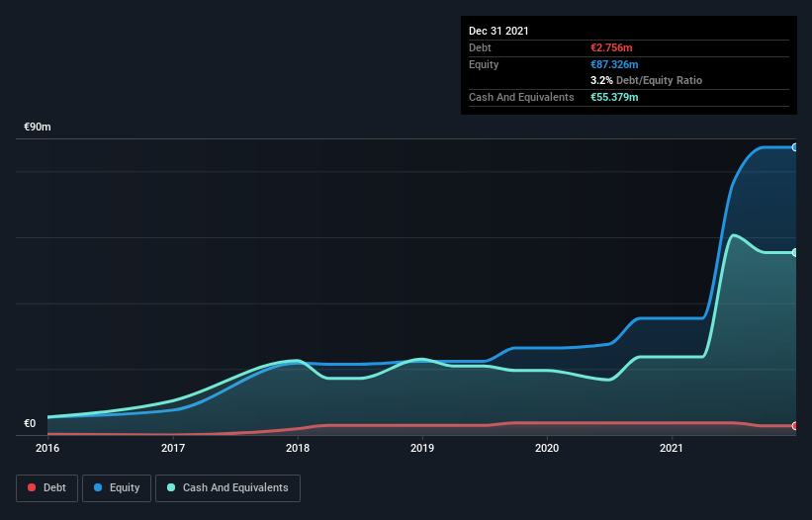Select the Equity endpoint marker at chart edge
This screenshot has height=520, width=812.
(795, 147)
